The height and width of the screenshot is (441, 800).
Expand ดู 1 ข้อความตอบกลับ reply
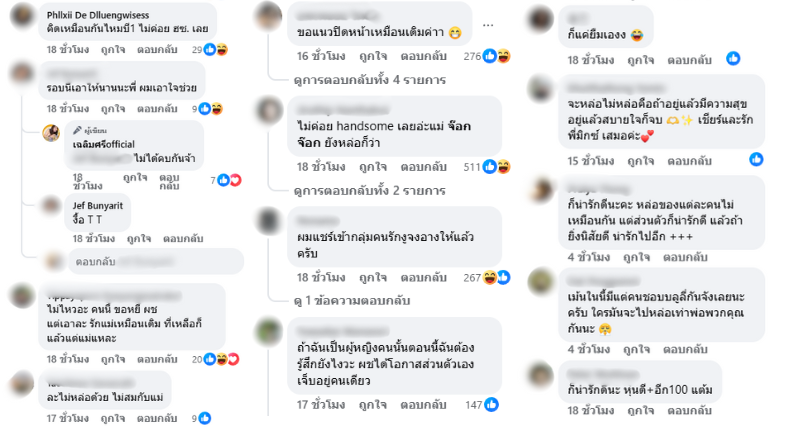[x=352, y=301]
